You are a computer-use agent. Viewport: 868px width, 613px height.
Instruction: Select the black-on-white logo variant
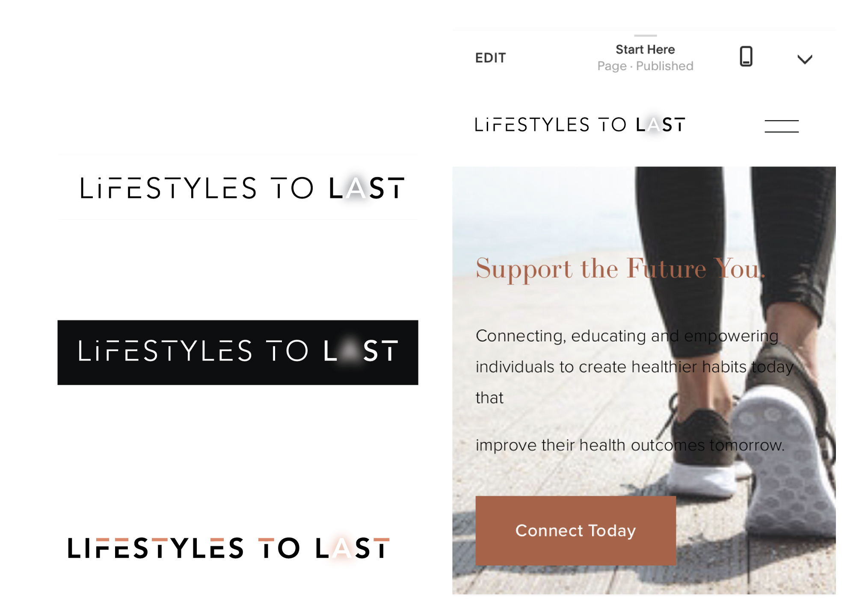pyautogui.click(x=242, y=188)
